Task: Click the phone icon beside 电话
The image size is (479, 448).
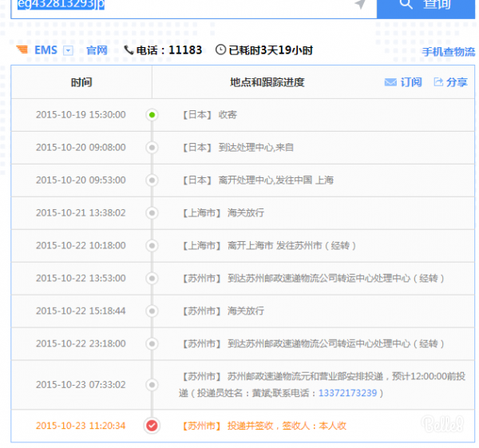Action: tap(129, 50)
